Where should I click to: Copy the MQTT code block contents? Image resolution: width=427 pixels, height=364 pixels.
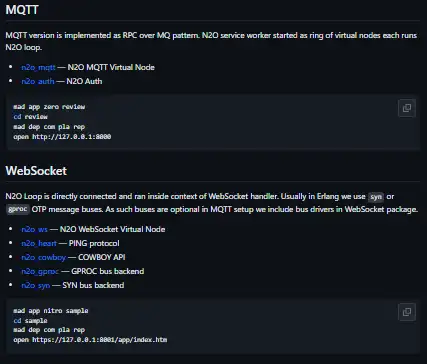pos(407,108)
